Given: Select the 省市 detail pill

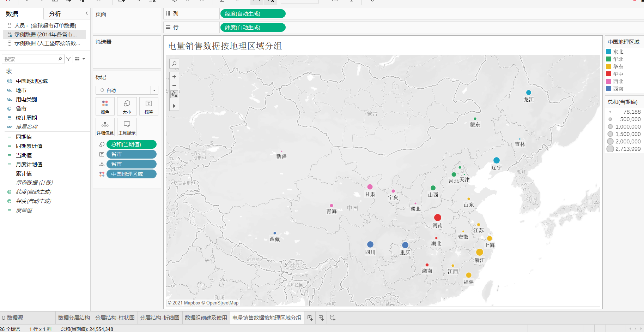Looking at the screenshot, I should (132, 164).
